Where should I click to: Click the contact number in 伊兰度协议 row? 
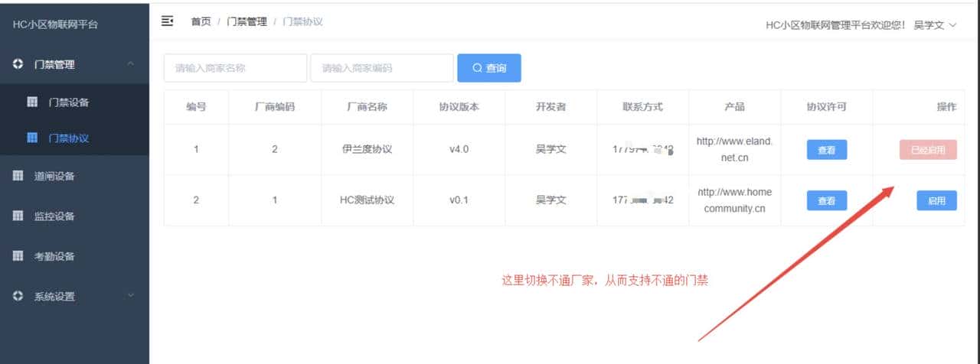point(643,149)
